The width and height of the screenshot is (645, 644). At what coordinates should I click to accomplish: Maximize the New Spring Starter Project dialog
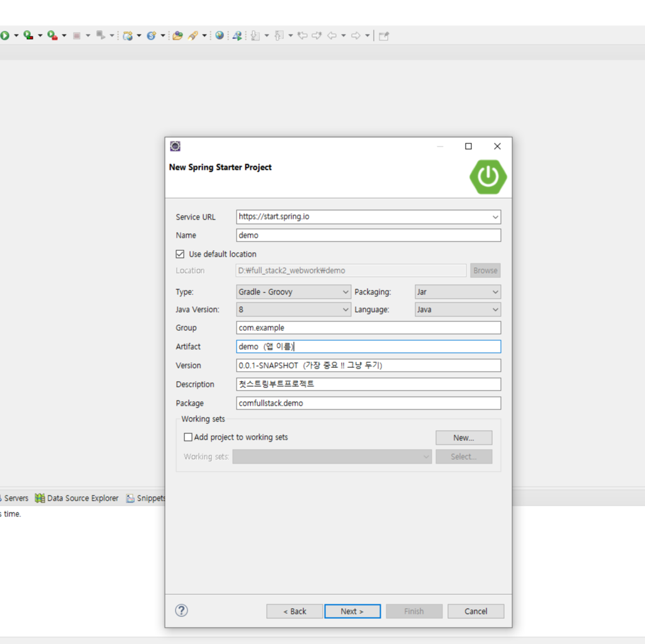468,147
